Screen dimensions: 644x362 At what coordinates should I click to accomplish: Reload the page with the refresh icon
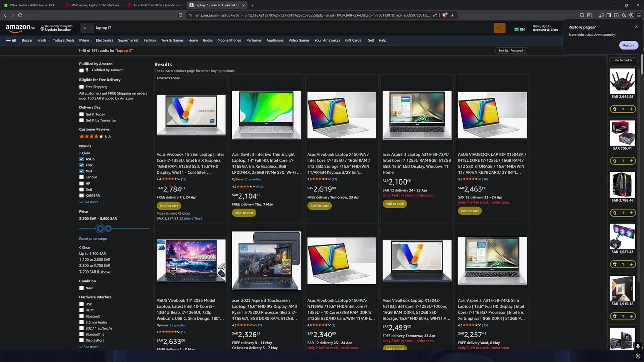pyautogui.click(x=20, y=15)
